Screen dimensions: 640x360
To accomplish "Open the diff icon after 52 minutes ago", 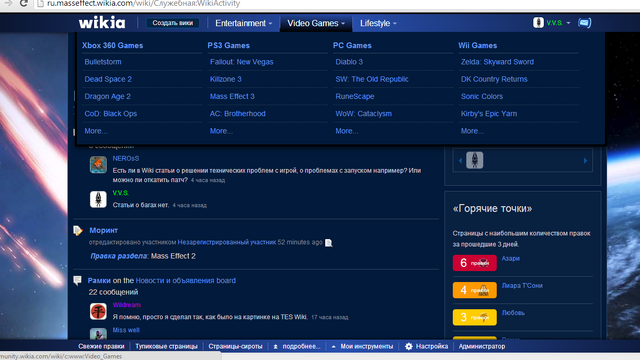I will click(x=329, y=243).
